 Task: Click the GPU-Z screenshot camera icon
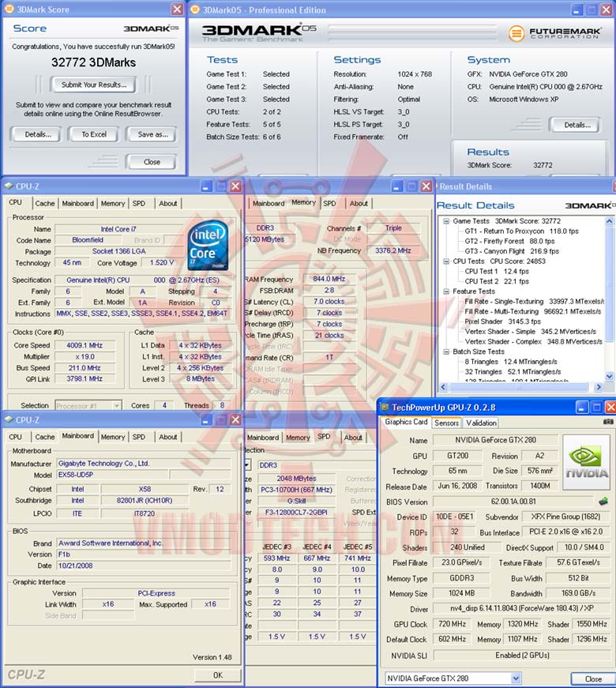608,422
